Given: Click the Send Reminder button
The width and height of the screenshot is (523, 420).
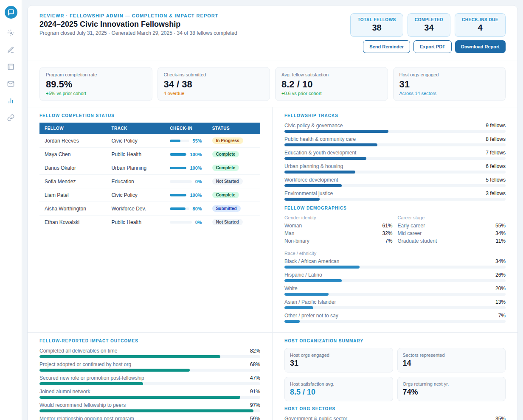Looking at the screenshot, I should 386,47.
